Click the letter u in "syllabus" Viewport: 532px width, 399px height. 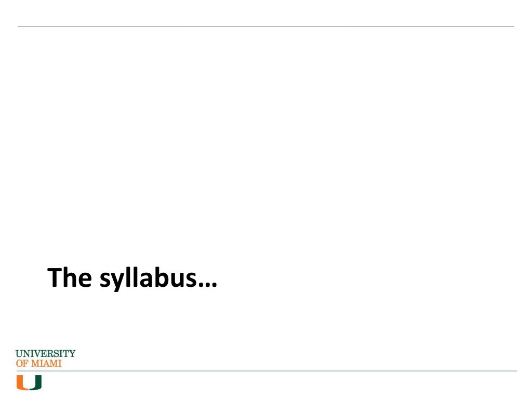tap(177, 280)
